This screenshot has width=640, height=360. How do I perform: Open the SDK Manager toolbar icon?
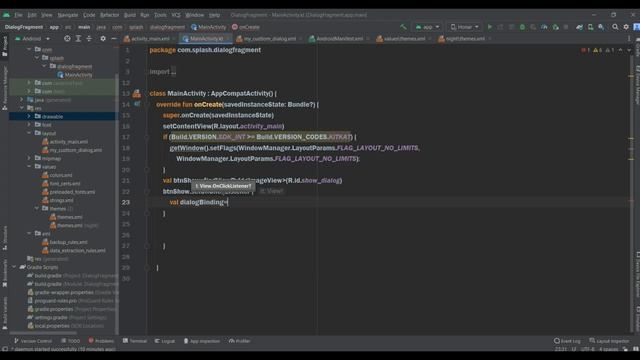pyautogui.click(x=601, y=27)
